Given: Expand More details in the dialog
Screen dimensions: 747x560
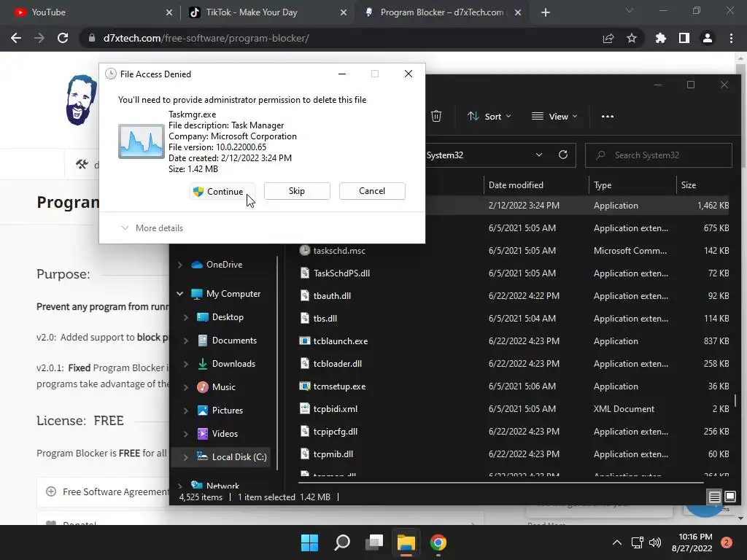Looking at the screenshot, I should point(152,228).
